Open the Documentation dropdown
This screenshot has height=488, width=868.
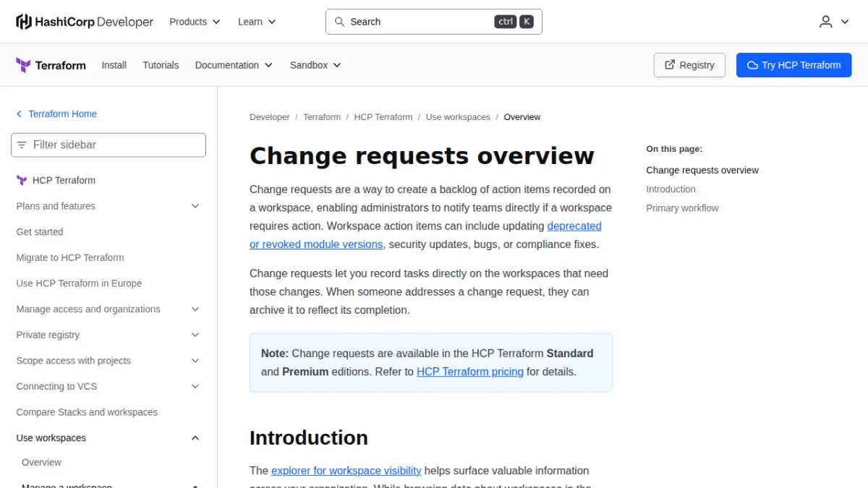coord(234,65)
